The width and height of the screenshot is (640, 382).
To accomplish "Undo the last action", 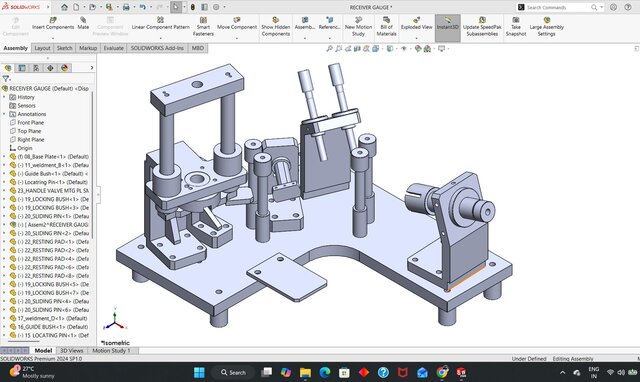I will point(142,7).
